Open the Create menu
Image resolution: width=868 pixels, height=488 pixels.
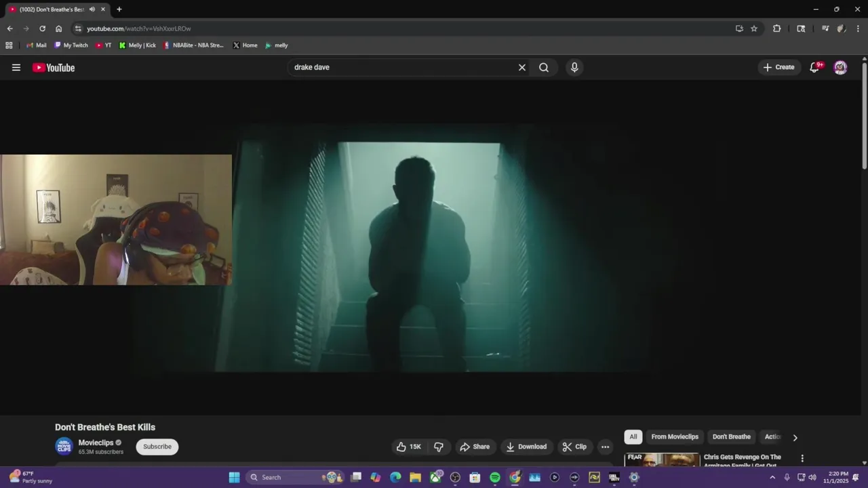778,67
